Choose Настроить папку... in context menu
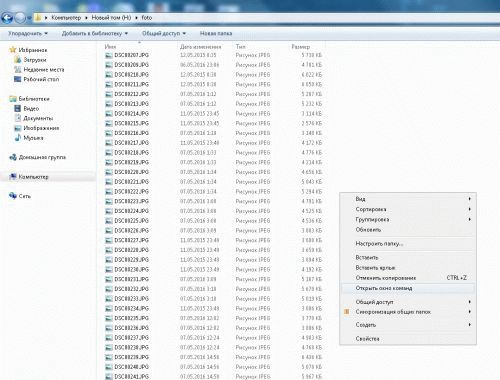 pos(408,244)
